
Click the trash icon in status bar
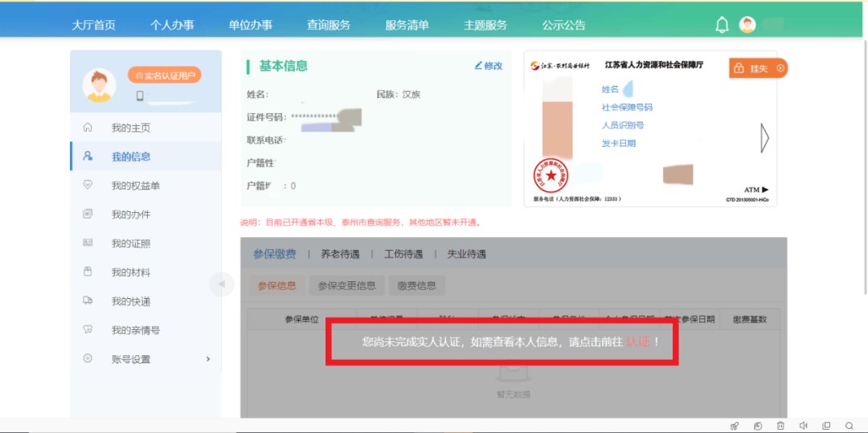[x=780, y=426]
